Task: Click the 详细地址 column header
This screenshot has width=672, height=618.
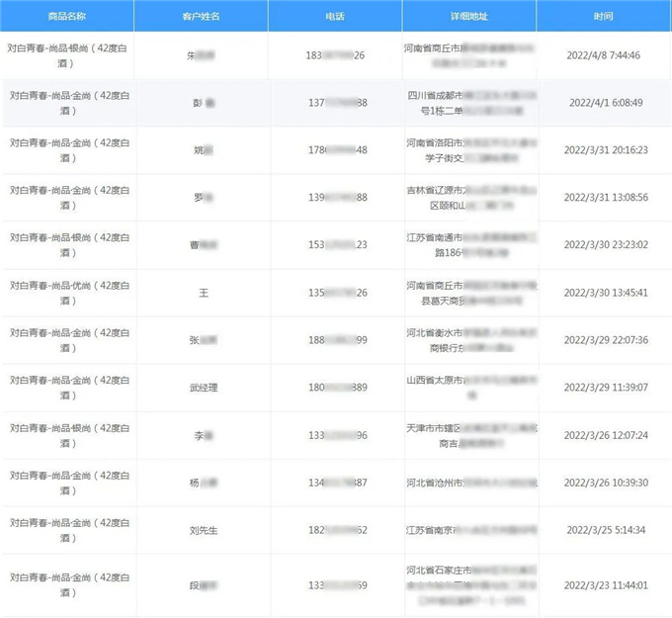Action: (469, 17)
